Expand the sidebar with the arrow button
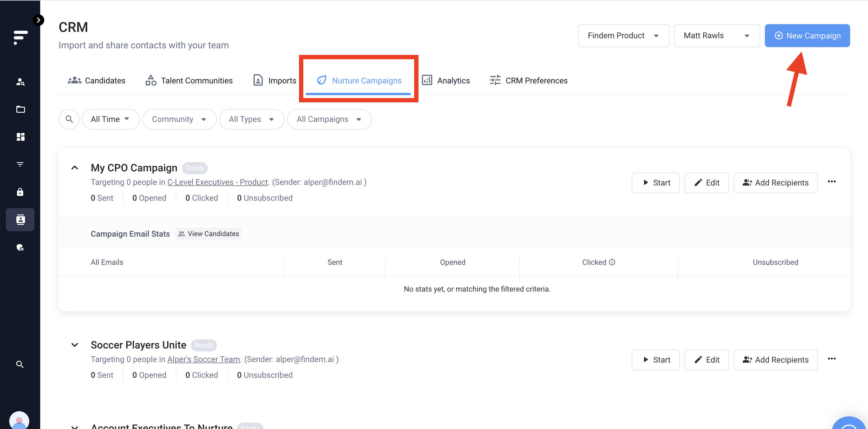Image resolution: width=868 pixels, height=429 pixels. (x=38, y=20)
